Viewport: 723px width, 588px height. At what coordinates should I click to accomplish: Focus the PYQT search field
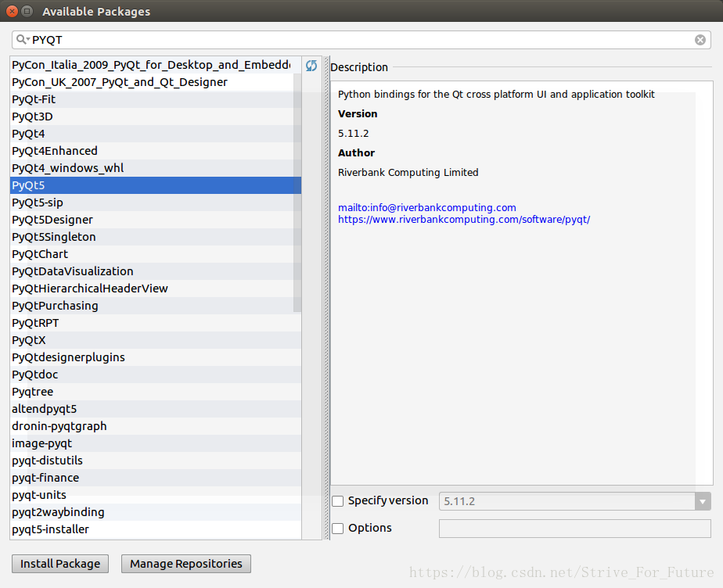(x=361, y=40)
